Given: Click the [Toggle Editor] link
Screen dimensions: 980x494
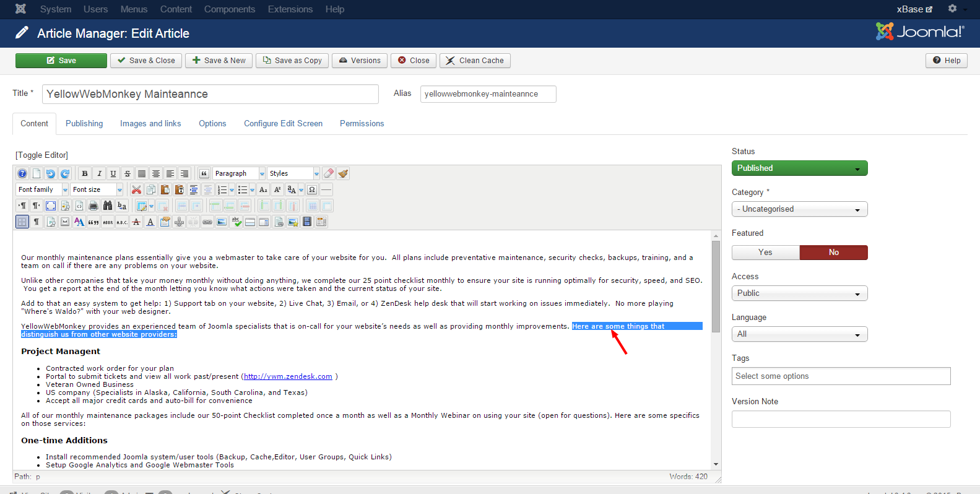Looking at the screenshot, I should 42,155.
